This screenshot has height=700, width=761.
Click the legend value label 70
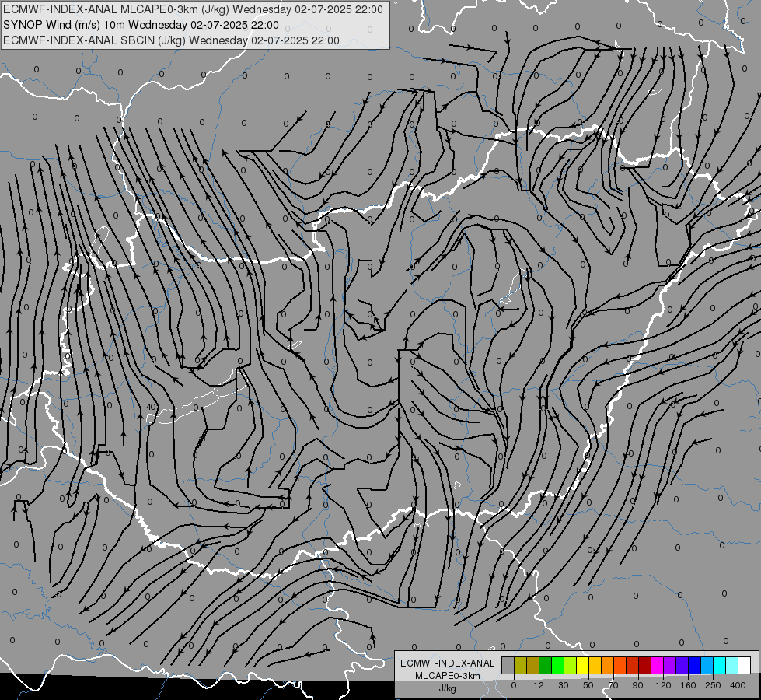tap(613, 685)
